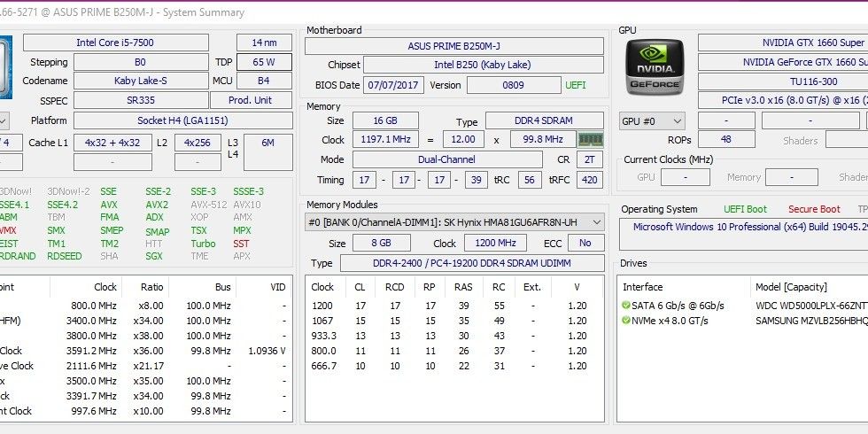Click the 39 memory timing field
Image resolution: width=868 pixels, height=434 pixels.
point(476,180)
